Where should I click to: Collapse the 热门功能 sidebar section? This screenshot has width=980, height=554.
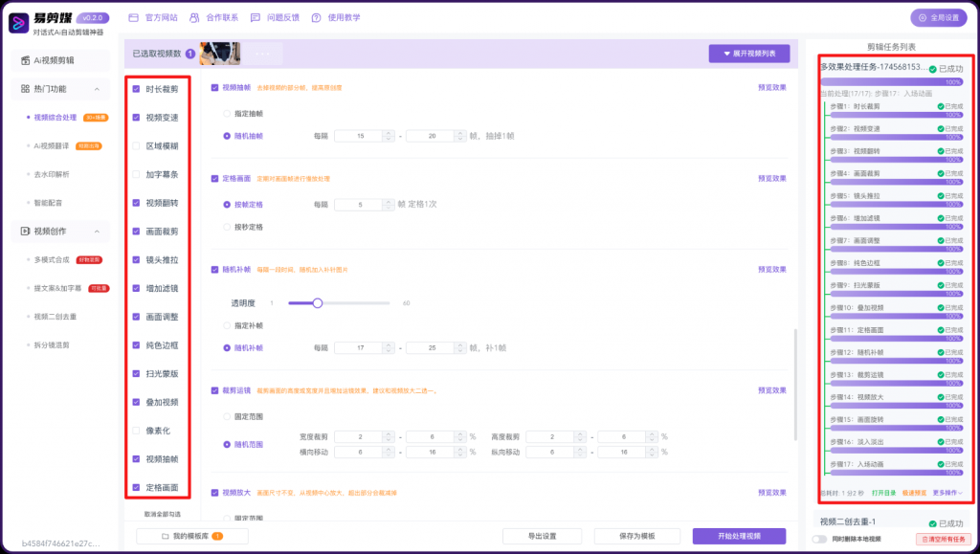[x=97, y=89]
